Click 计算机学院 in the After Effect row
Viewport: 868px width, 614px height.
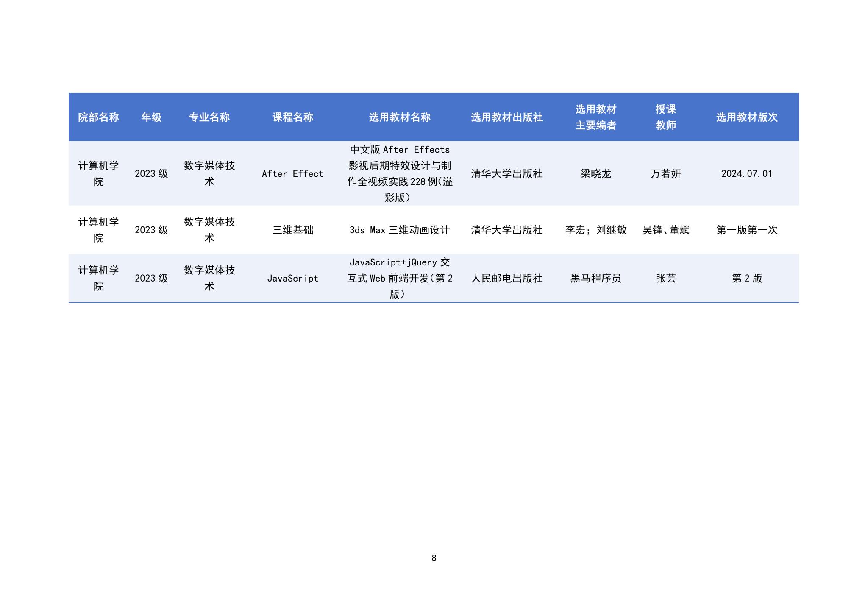point(98,174)
